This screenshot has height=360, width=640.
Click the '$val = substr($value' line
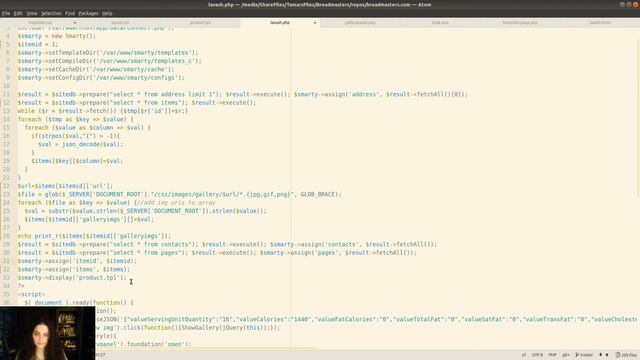145,211
